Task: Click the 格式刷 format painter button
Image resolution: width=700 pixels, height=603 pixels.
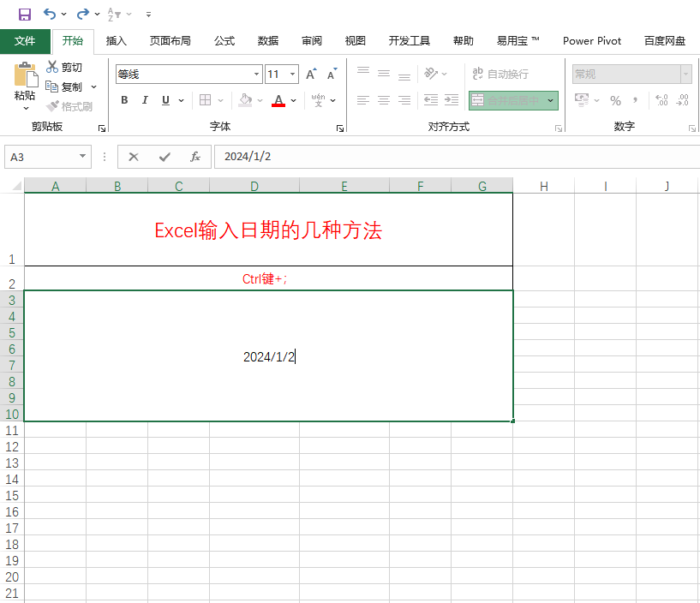Action: point(69,107)
